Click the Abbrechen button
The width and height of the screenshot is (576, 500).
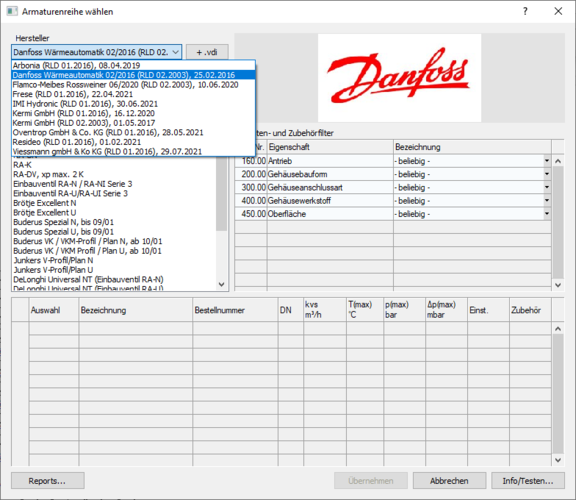pyautogui.click(x=449, y=481)
